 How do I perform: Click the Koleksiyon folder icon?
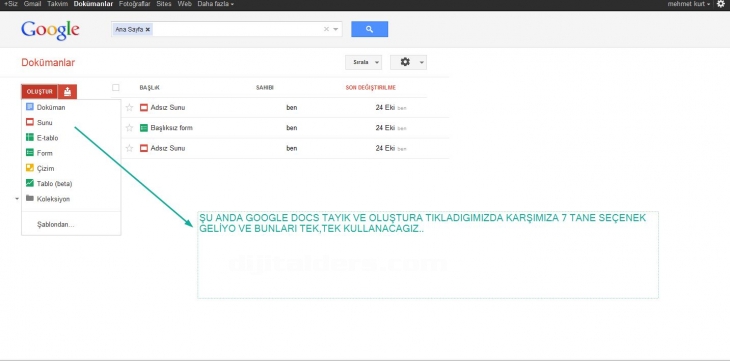pos(30,198)
